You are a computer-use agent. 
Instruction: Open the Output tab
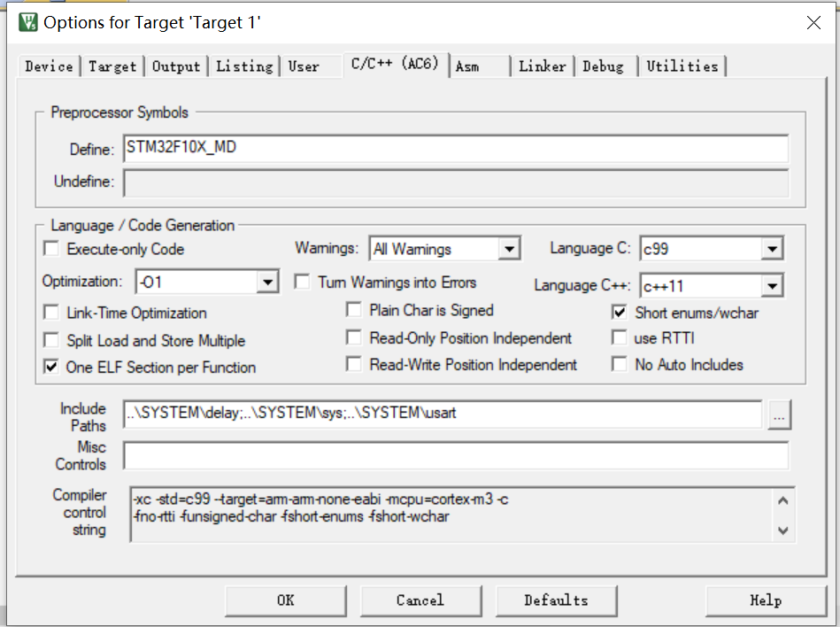176,66
